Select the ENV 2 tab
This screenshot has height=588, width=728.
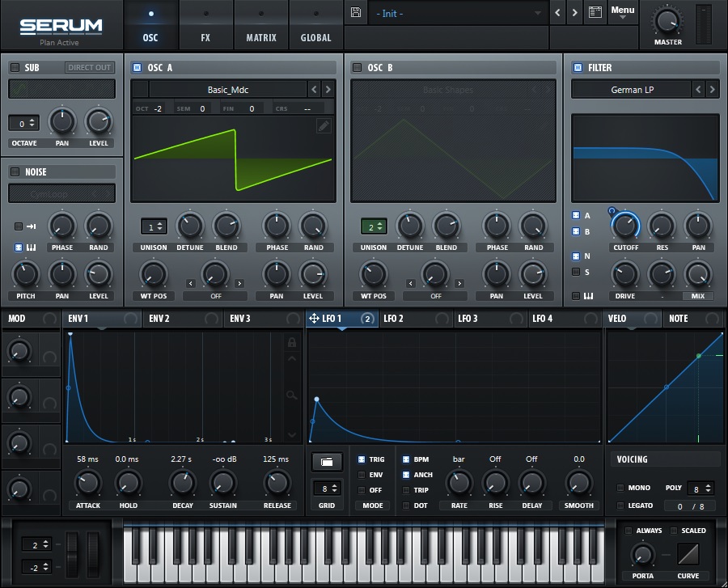tap(182, 319)
